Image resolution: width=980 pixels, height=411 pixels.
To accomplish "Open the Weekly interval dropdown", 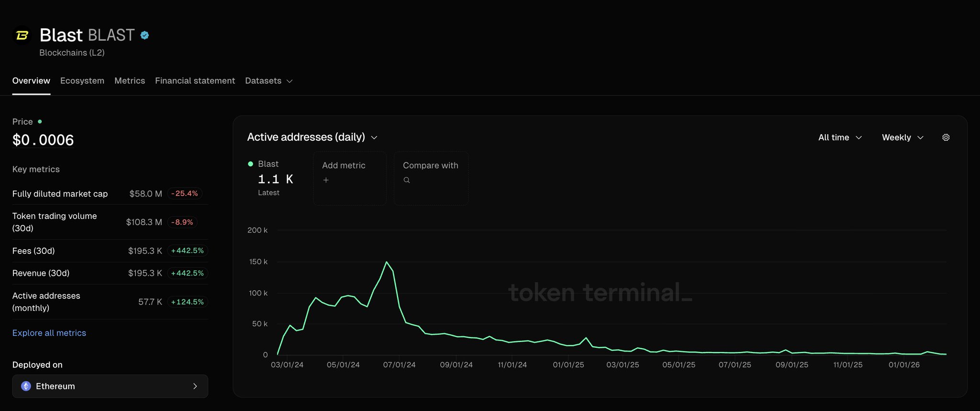I will [902, 137].
